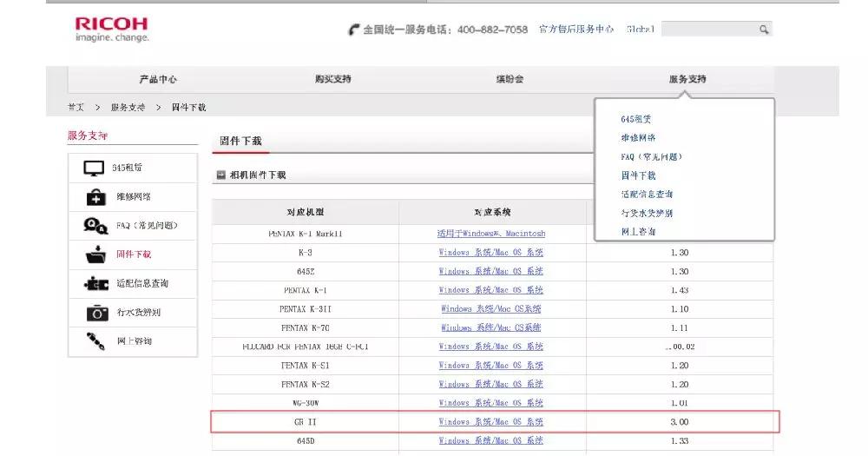Viewport: 868px width, 456px height.
Task: Open FAQ（常见问题） in left sidebar
Action: [x=147, y=226]
